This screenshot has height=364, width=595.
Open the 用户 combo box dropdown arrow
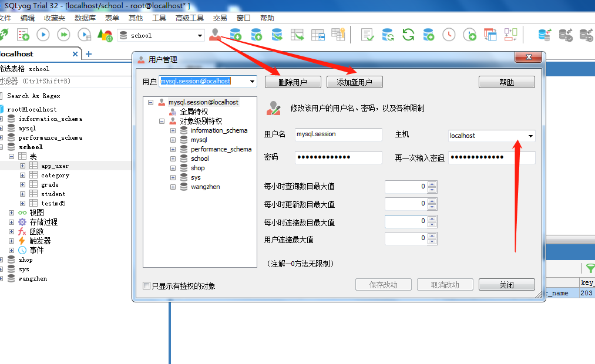(252, 81)
